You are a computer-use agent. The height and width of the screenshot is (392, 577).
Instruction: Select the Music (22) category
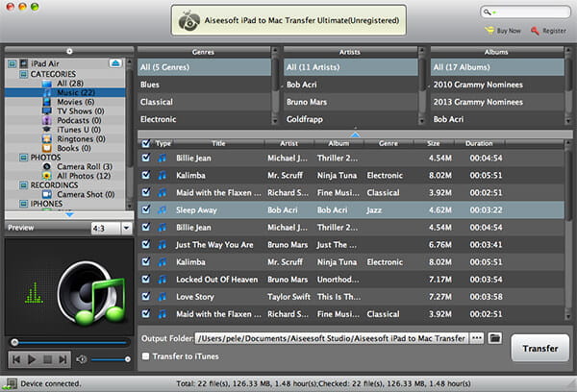coord(65,92)
